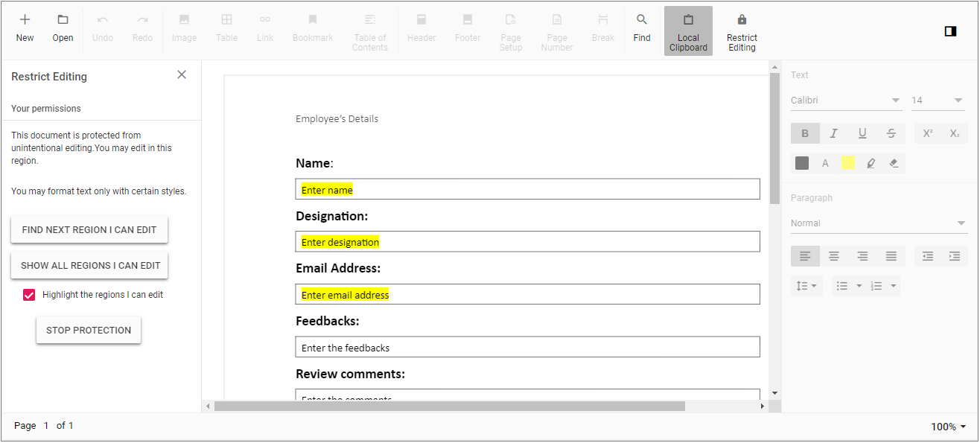This screenshot has height=443, width=980.
Task: Open Page Setup from the toolbar
Action: tap(511, 31)
